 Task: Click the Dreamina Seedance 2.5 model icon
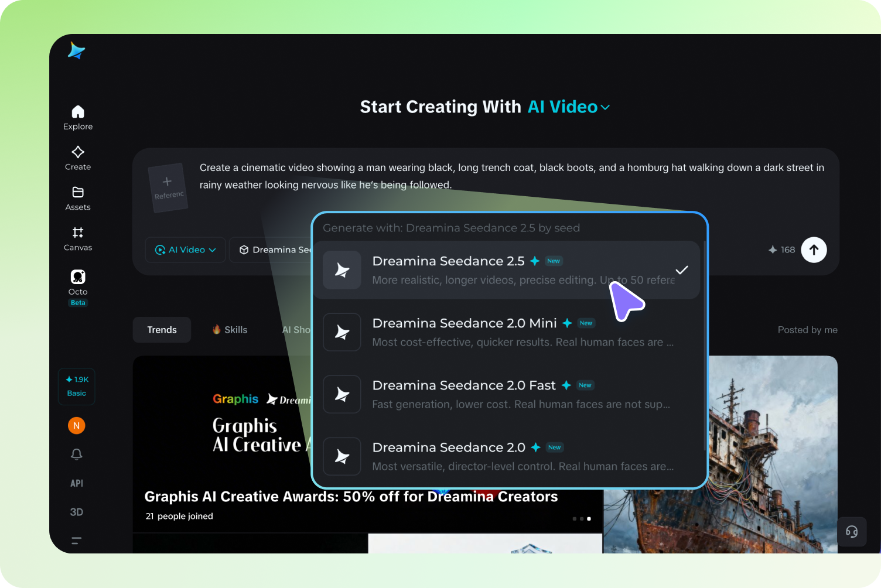click(342, 270)
